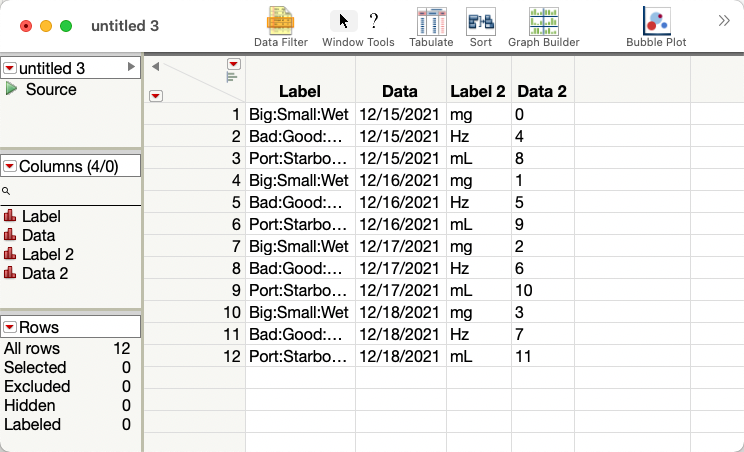Image resolution: width=744 pixels, height=452 pixels.
Task: Open the Data Filter tool
Action: [279, 21]
